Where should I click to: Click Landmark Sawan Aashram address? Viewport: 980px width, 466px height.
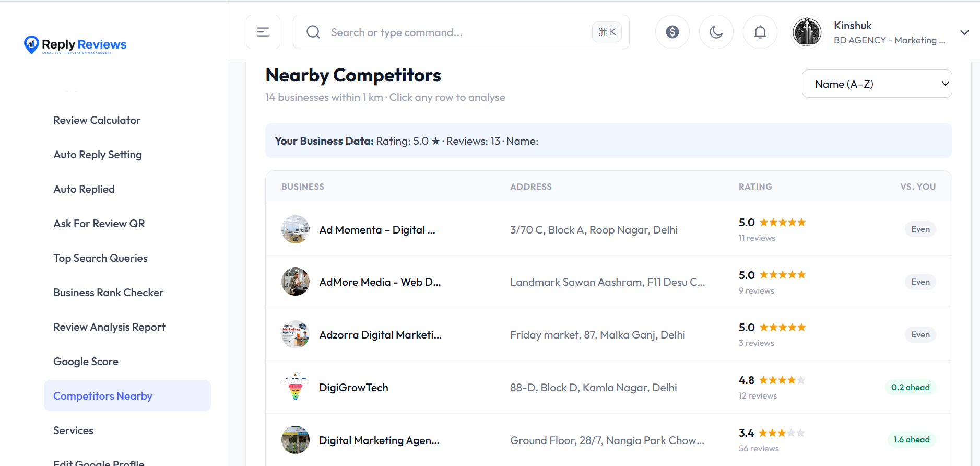point(607,282)
